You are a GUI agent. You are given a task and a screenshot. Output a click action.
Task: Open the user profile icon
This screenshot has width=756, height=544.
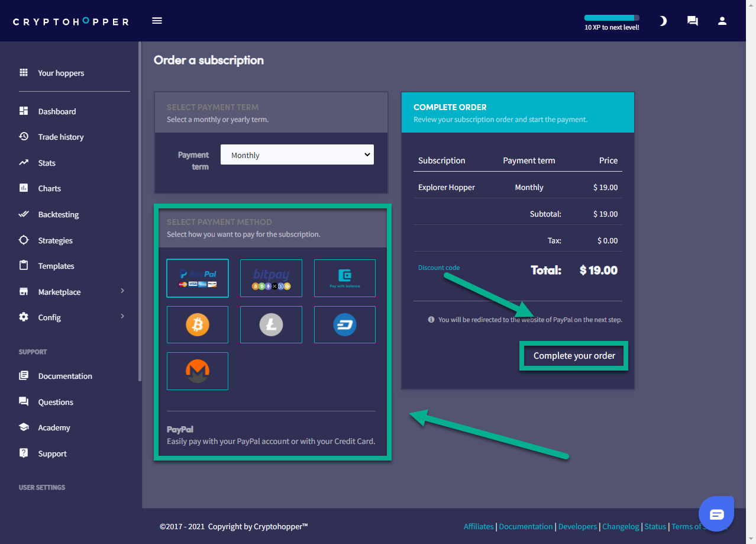[x=722, y=21]
